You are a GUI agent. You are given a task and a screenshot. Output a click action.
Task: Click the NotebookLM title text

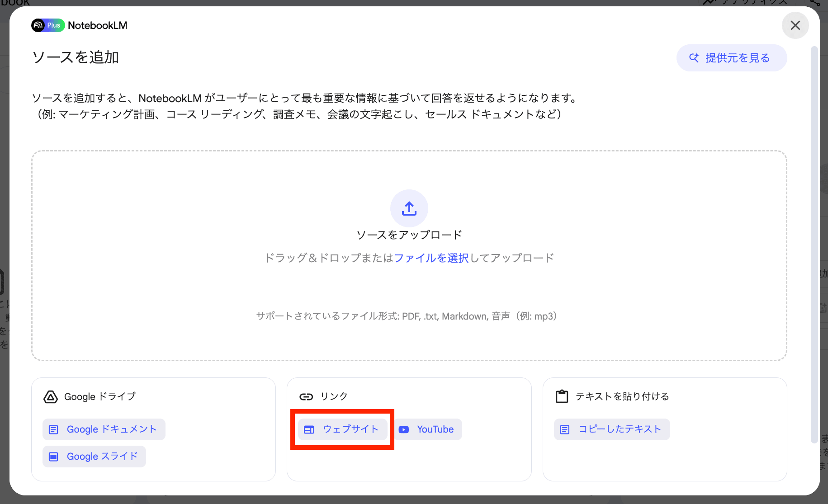pos(98,25)
